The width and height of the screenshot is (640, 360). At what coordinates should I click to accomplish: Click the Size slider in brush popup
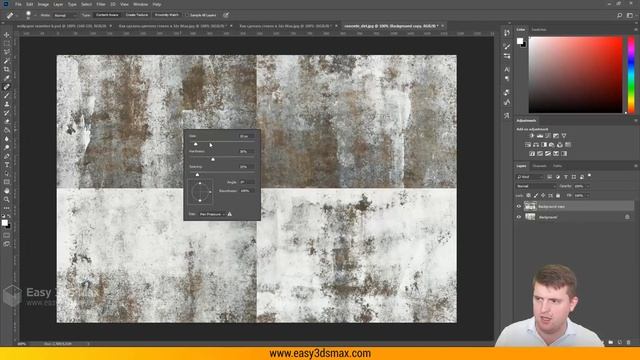[x=222, y=142]
